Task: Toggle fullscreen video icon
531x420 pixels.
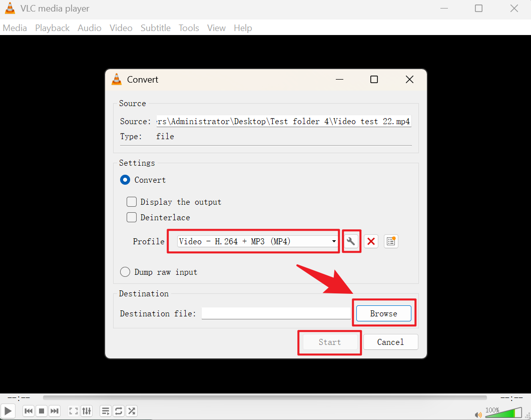Action: click(74, 411)
